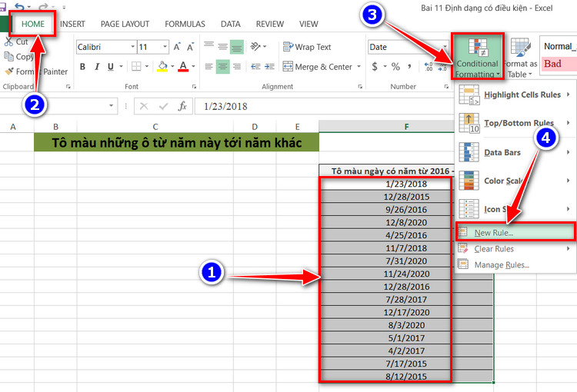This screenshot has height=392, width=577.
Task: Open Alignment dialog launcher
Action: tap(360, 87)
